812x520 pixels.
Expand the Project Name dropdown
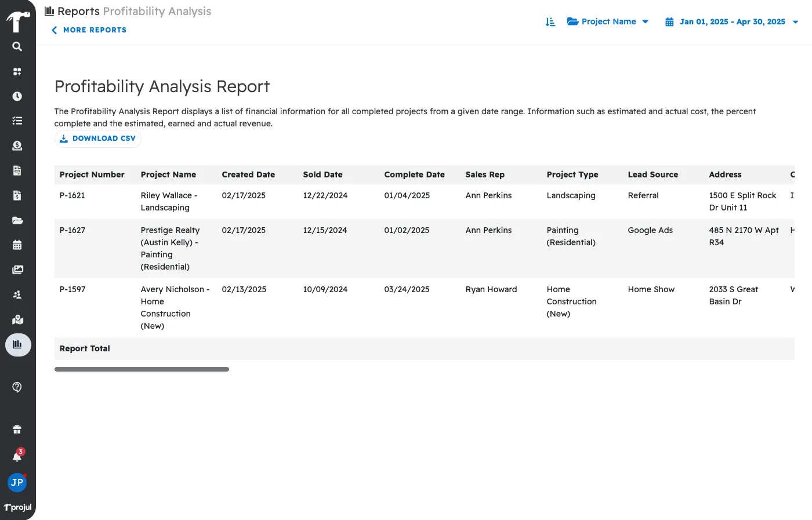point(608,21)
